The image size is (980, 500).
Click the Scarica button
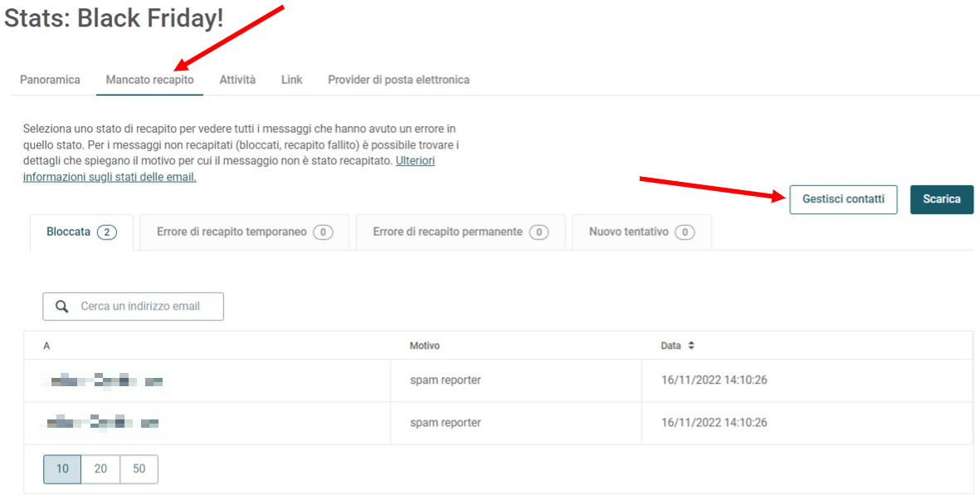point(942,199)
